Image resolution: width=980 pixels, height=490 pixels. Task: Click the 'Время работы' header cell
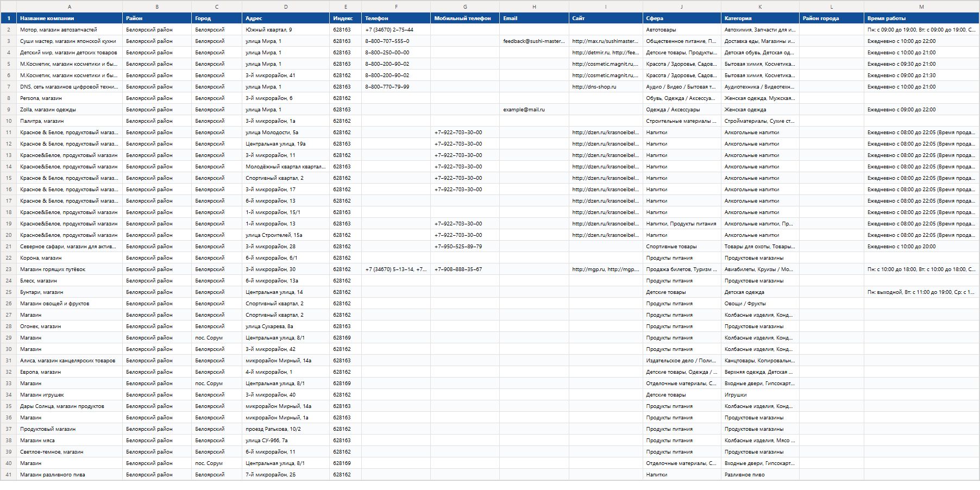(x=921, y=18)
